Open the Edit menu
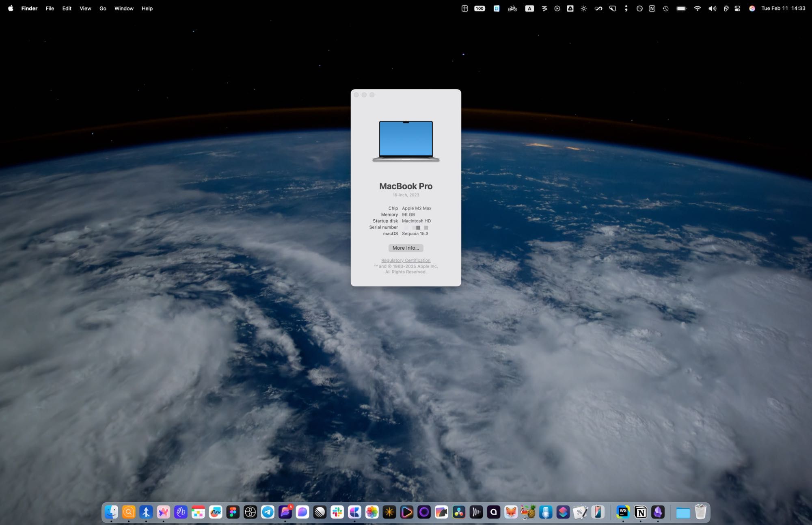812x525 pixels. (67, 8)
